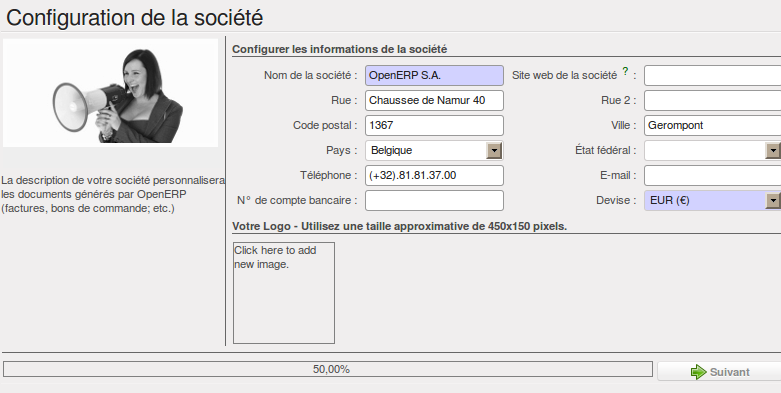Expand the État fédéral dropdown
The width and height of the screenshot is (781, 393).
tap(773, 150)
